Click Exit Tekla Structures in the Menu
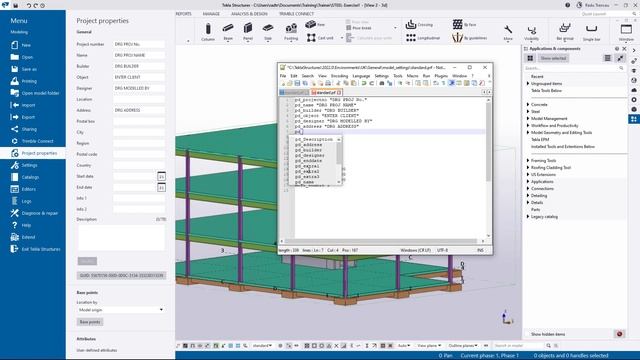Viewport: 640px width, 360px height. click(40, 249)
